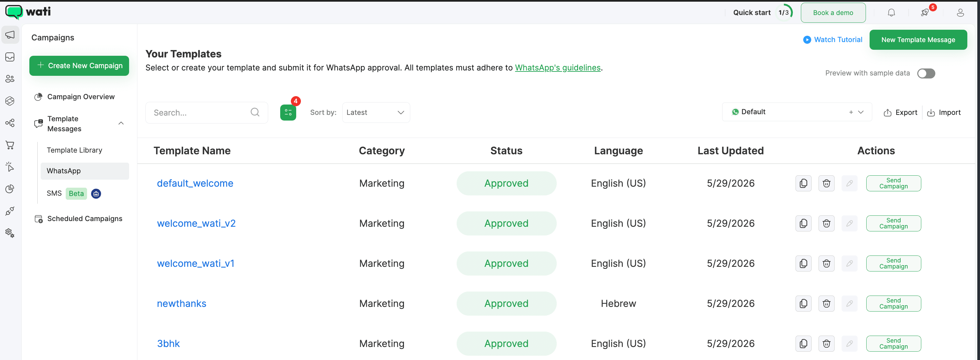Image resolution: width=980 pixels, height=360 pixels.
Task: Click the search magnifier icon
Action: pos(255,112)
